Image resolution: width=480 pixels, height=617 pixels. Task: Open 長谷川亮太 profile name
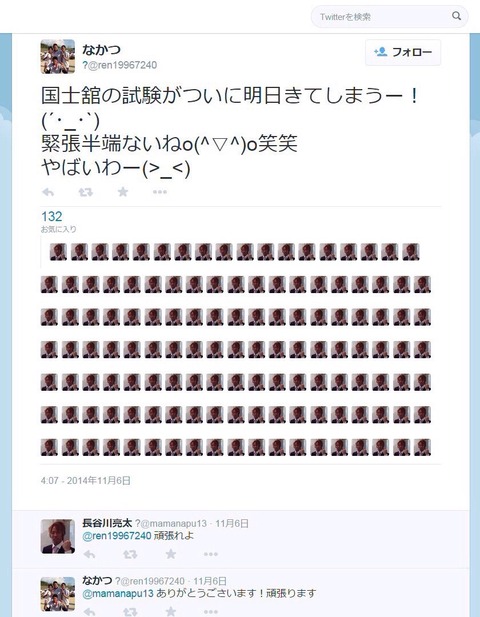click(x=107, y=523)
